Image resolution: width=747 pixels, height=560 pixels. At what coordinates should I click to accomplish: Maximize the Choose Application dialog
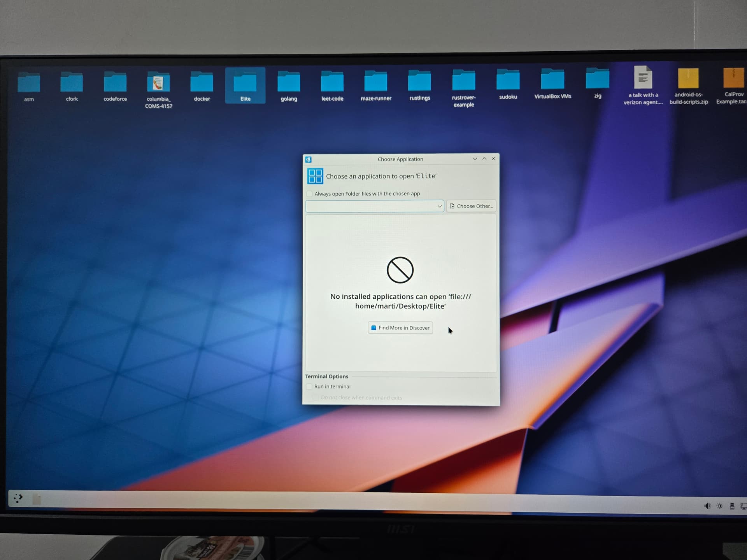point(484,159)
